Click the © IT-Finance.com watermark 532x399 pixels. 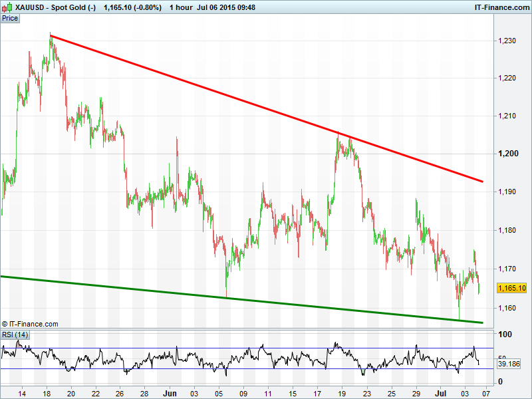click(30, 324)
